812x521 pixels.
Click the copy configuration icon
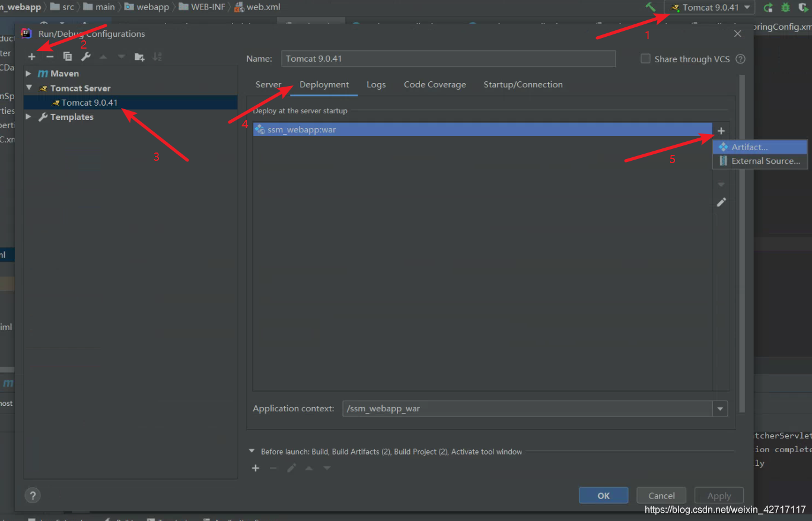(68, 57)
